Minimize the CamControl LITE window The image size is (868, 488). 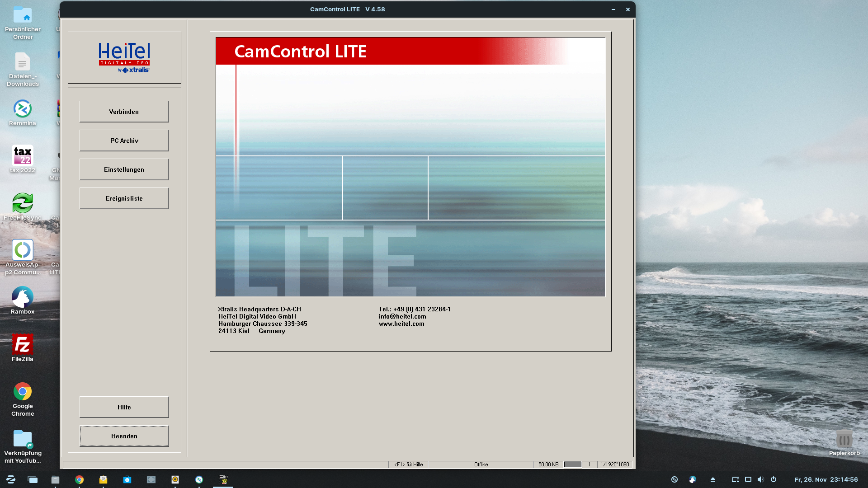tap(613, 9)
